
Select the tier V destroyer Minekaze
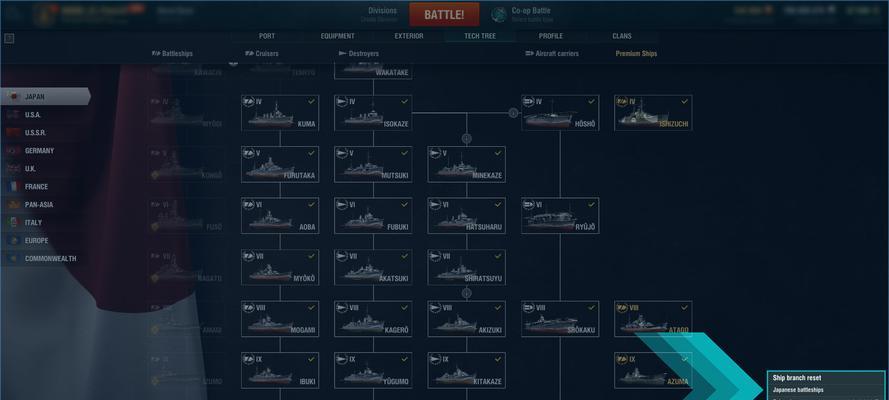pos(467,164)
